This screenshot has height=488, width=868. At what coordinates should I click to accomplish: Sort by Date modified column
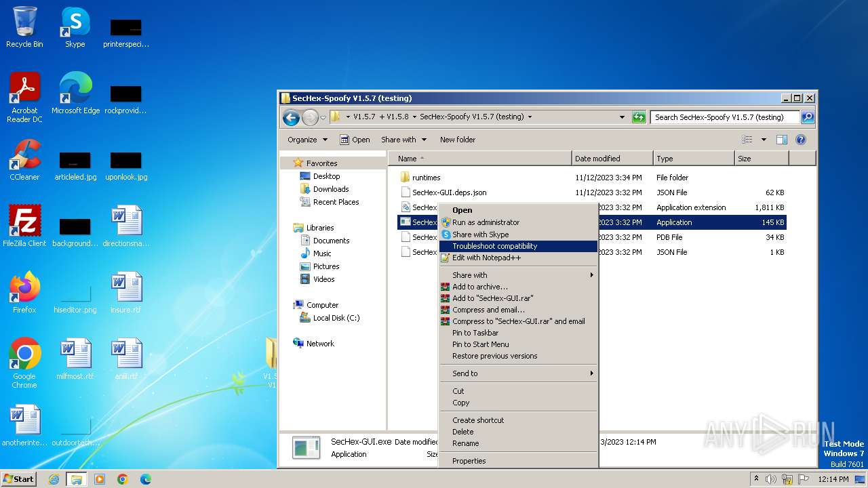pos(612,159)
